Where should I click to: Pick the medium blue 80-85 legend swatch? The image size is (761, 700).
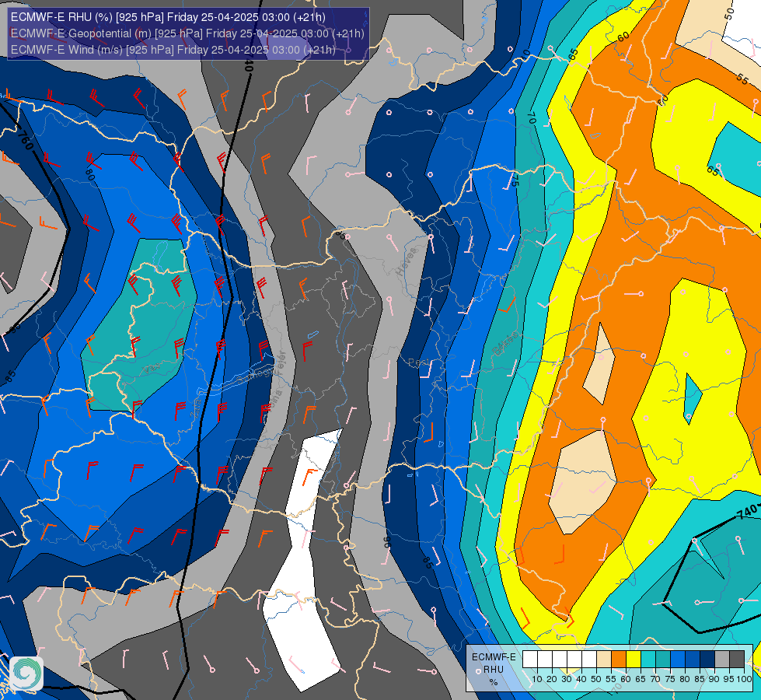click(693, 660)
